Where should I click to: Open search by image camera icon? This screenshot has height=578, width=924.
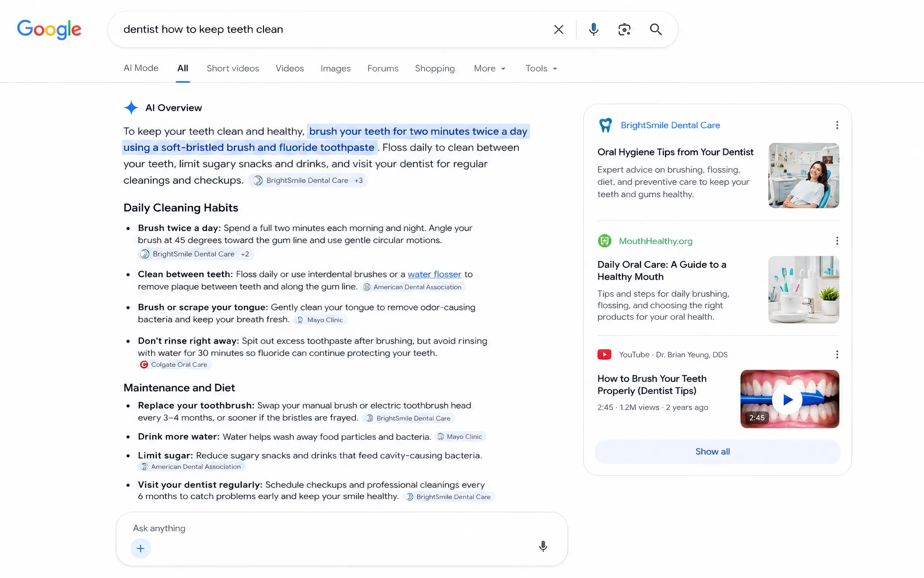click(x=624, y=30)
